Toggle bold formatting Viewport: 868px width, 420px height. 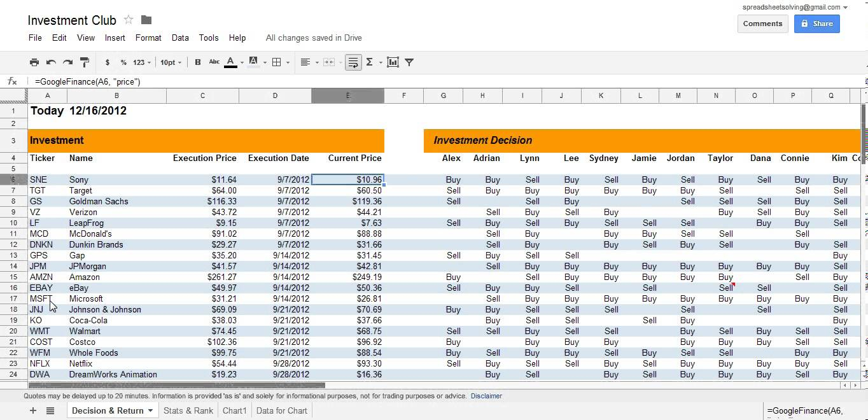click(197, 62)
